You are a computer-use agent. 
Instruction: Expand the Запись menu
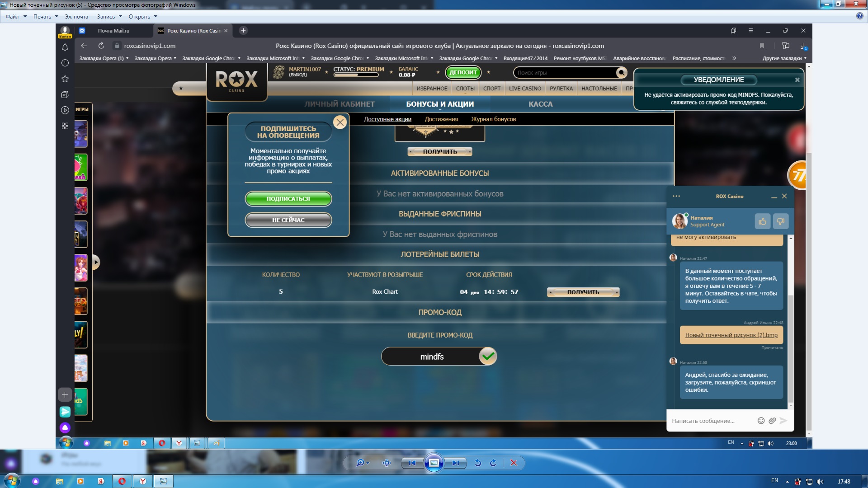(109, 17)
